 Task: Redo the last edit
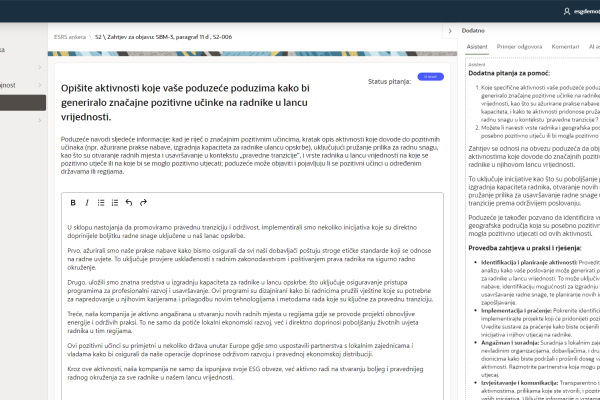[x=143, y=202]
